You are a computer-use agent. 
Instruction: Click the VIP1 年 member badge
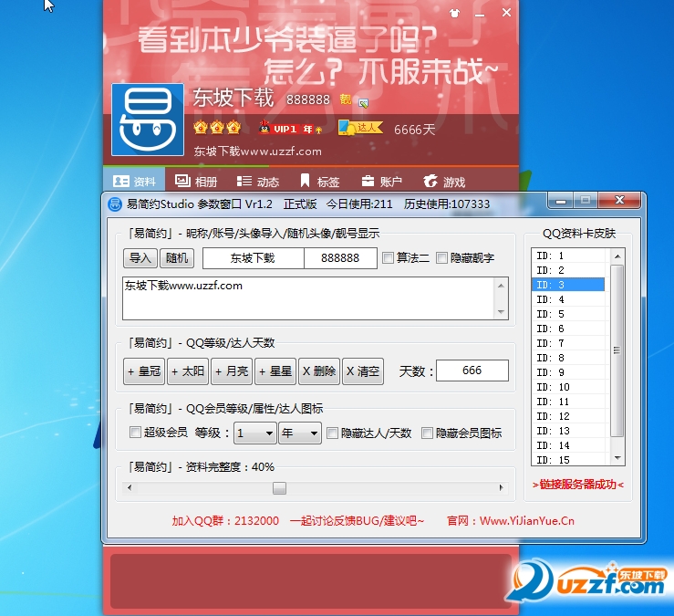click(x=291, y=128)
